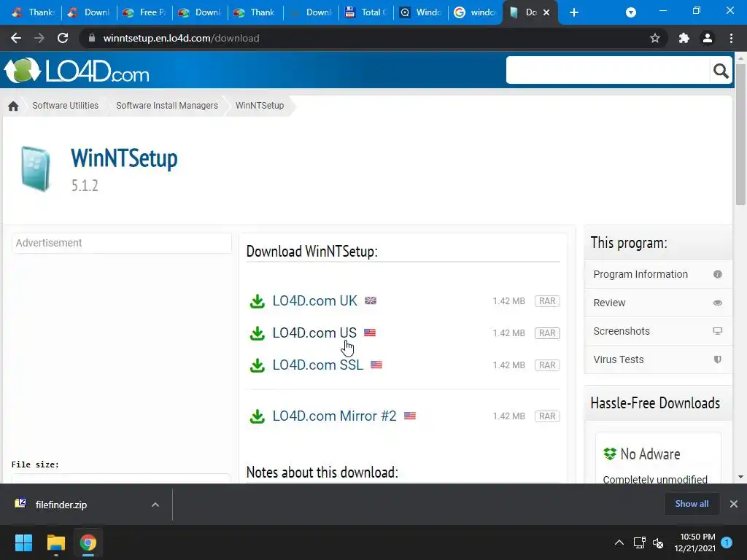Click the Chrome taskbar icon
This screenshot has height=560, width=747.
pos(88,542)
